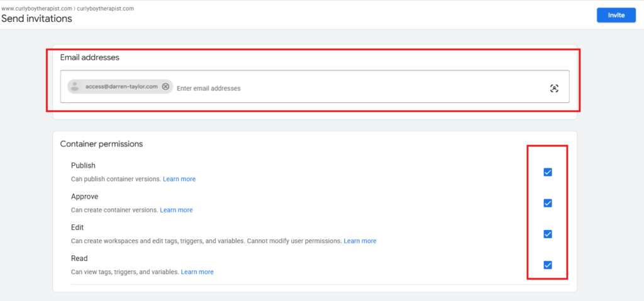Click the Send invitations page title
The width and height of the screenshot is (644, 301).
pos(36,19)
